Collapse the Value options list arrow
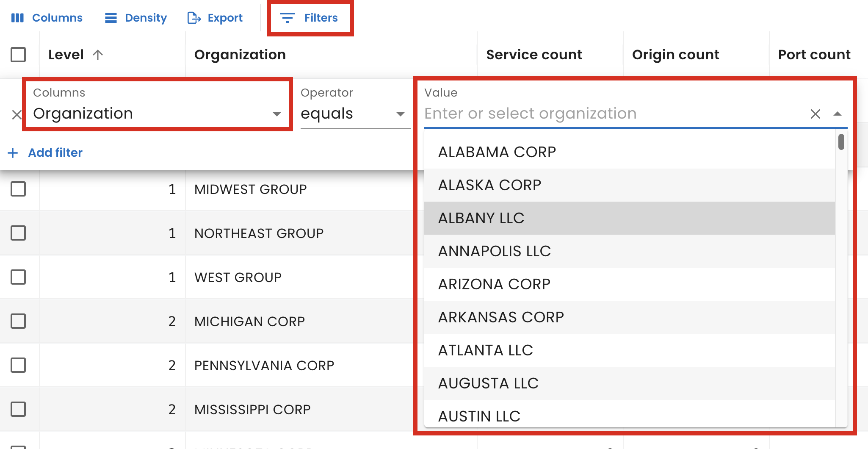This screenshot has height=449, width=868. (x=838, y=114)
